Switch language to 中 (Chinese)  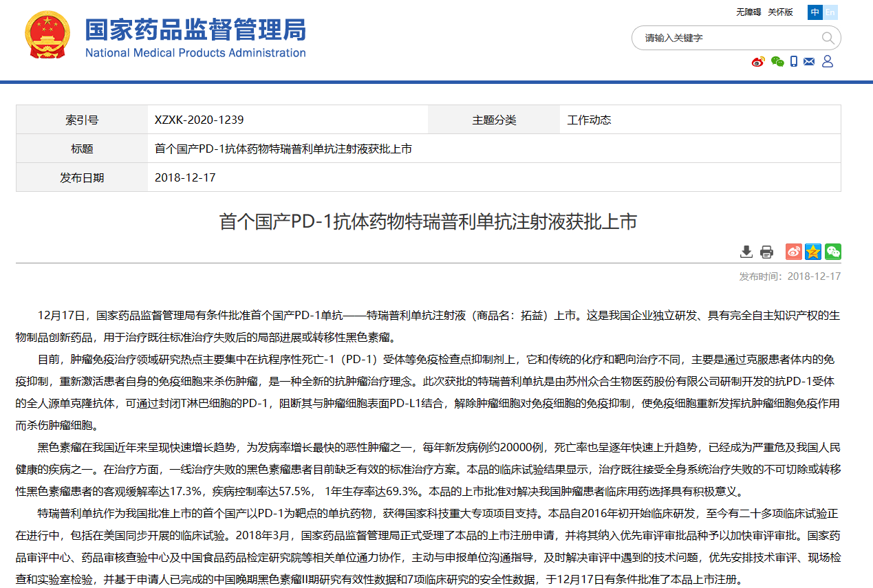815,12
